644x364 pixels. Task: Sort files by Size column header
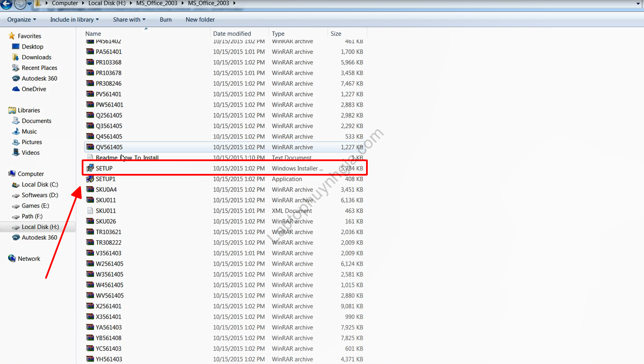click(336, 34)
